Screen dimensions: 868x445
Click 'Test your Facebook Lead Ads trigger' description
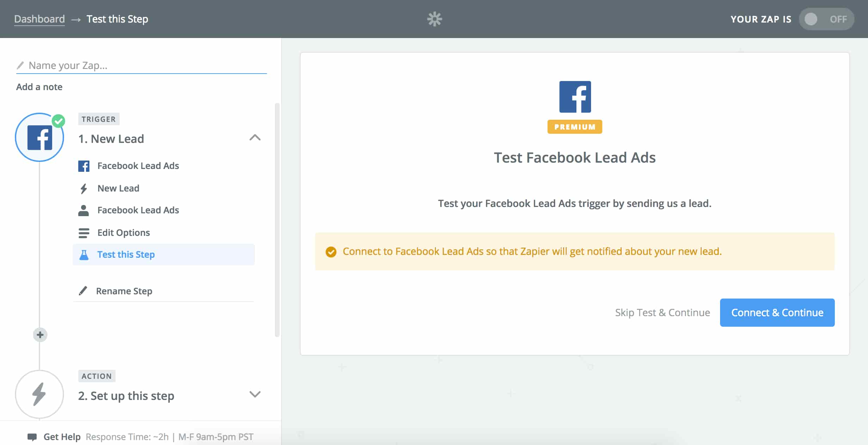tap(575, 203)
